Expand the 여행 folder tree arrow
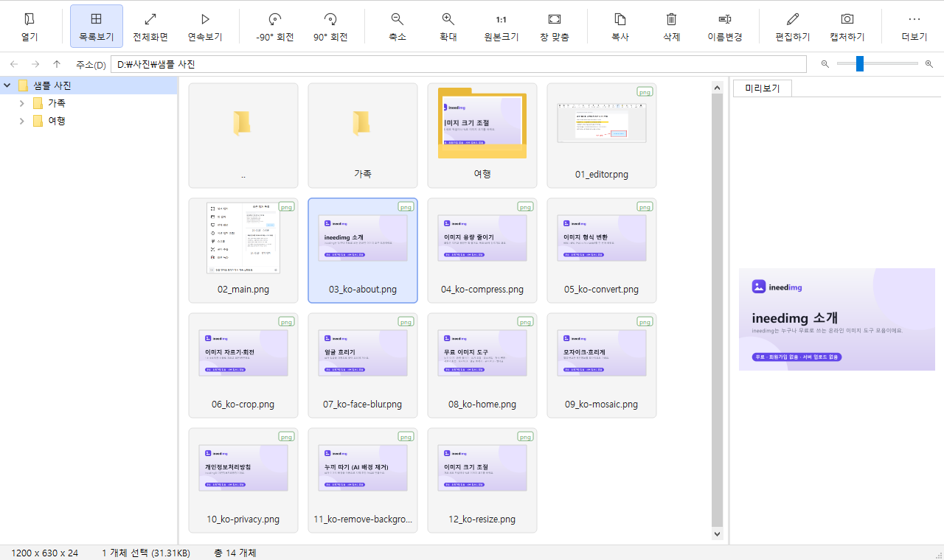The width and height of the screenshot is (944, 560). (x=22, y=121)
